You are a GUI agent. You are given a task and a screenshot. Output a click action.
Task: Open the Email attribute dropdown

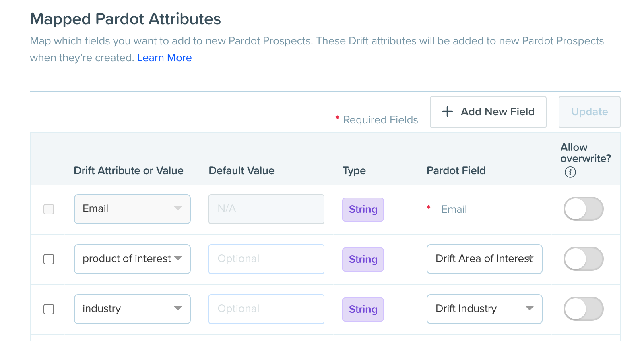tap(132, 209)
